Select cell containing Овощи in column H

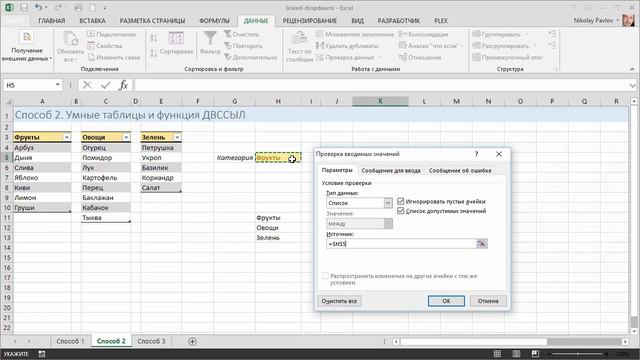coord(278,228)
